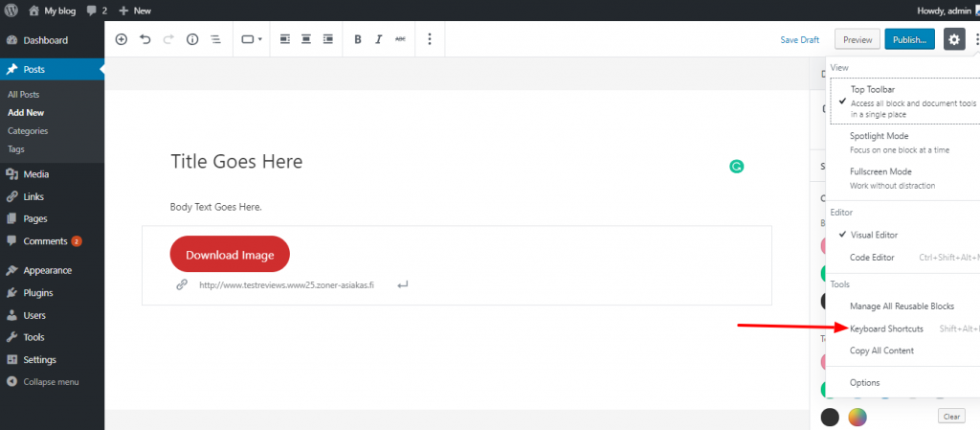Click Howdy, admin account menu
Image resolution: width=980 pixels, height=430 pixels.
tap(948, 11)
